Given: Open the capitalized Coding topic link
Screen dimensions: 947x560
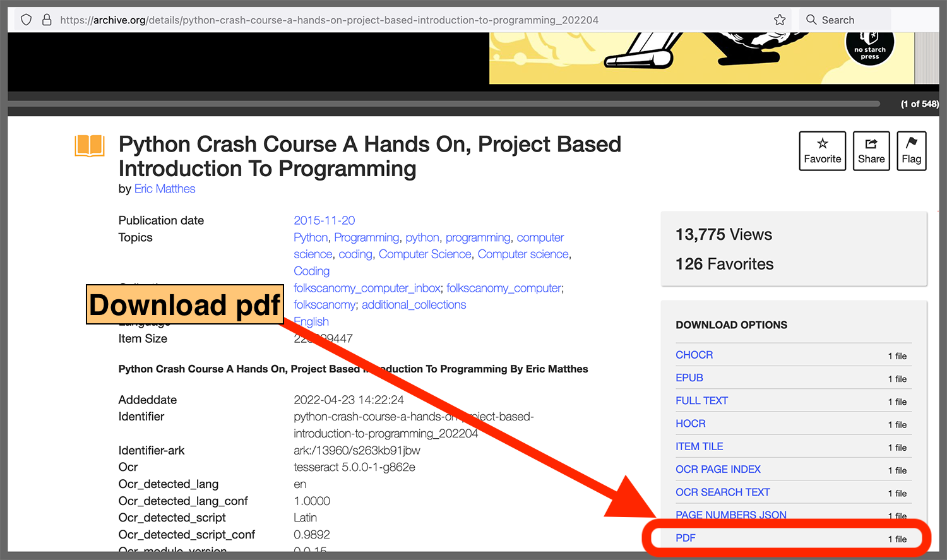Looking at the screenshot, I should point(311,271).
